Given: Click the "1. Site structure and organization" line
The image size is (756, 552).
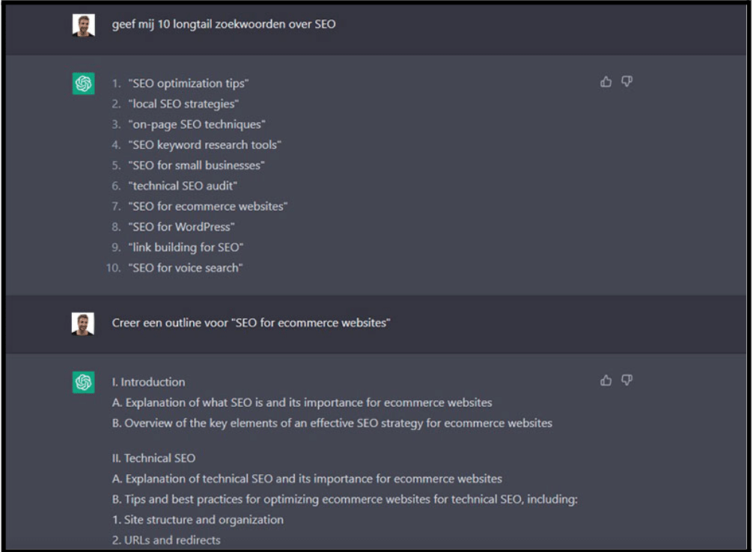Looking at the screenshot, I should (198, 520).
